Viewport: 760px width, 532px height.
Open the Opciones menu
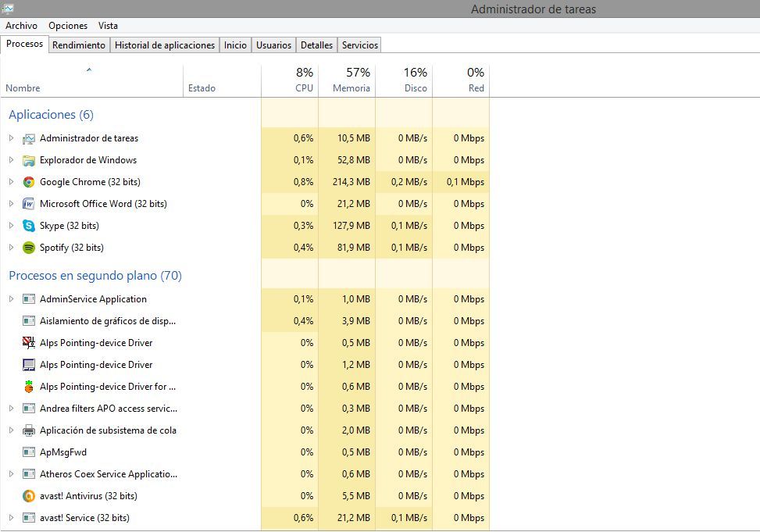click(68, 26)
